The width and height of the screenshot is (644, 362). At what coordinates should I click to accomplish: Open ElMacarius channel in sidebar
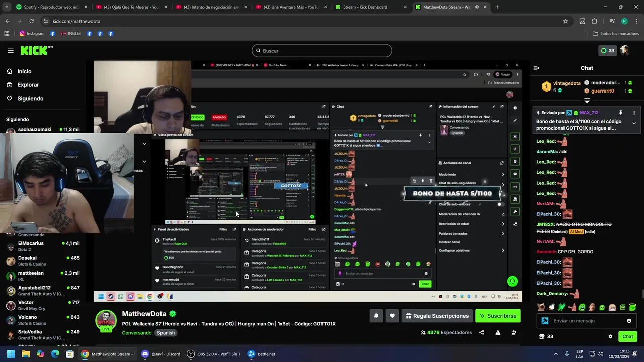coord(43,246)
